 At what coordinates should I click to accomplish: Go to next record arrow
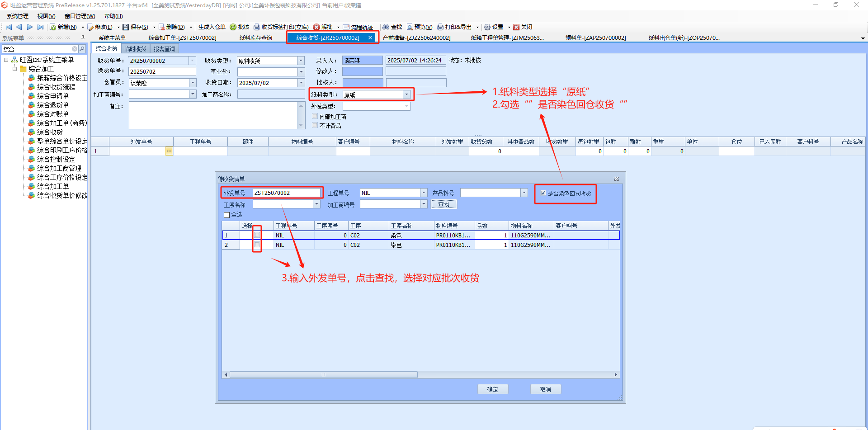(30, 27)
